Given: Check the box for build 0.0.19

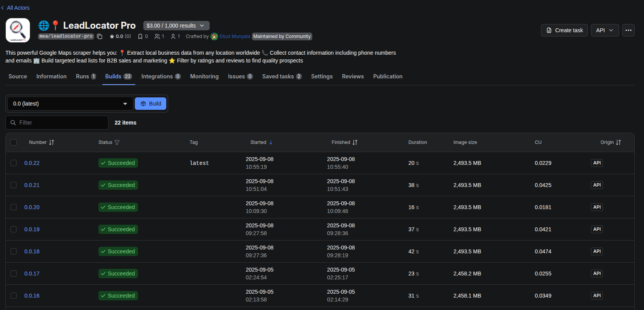Looking at the screenshot, I should 14,229.
